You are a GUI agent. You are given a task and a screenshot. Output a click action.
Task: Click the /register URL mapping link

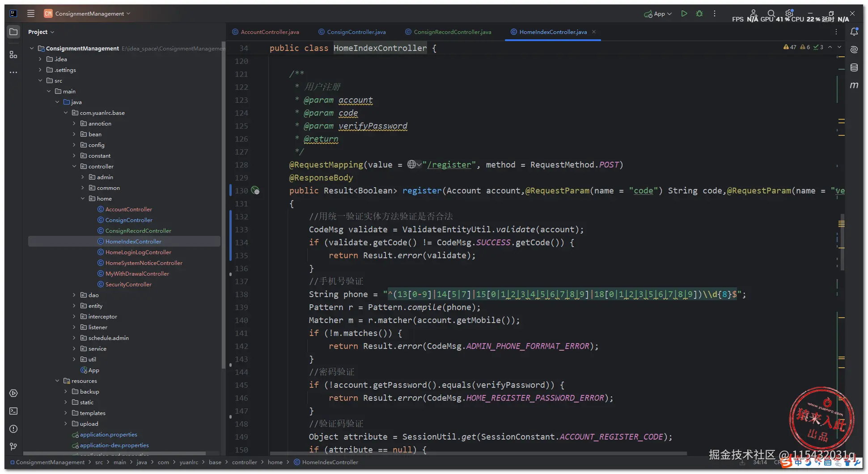[x=449, y=164]
